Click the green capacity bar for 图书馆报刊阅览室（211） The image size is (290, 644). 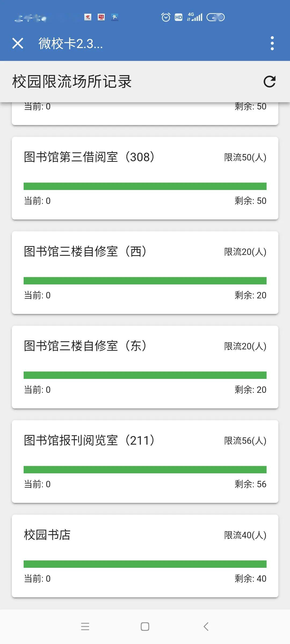145,470
